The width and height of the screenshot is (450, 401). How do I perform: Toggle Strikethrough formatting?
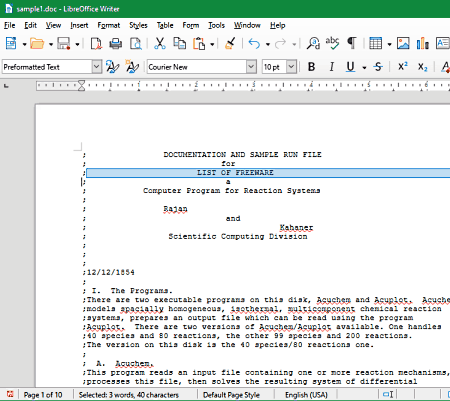tap(378, 67)
